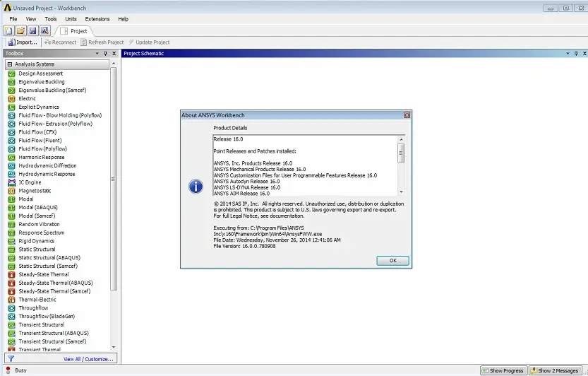Switch to the Project tab
588x376 pixels.
pyautogui.click(x=74, y=31)
